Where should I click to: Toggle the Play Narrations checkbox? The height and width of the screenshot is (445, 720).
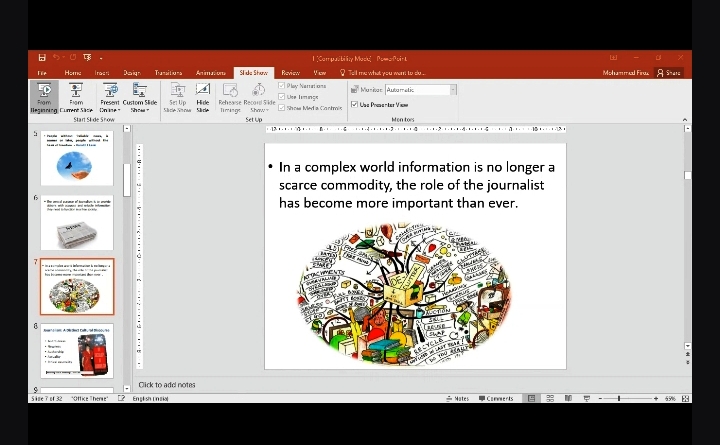pos(282,86)
